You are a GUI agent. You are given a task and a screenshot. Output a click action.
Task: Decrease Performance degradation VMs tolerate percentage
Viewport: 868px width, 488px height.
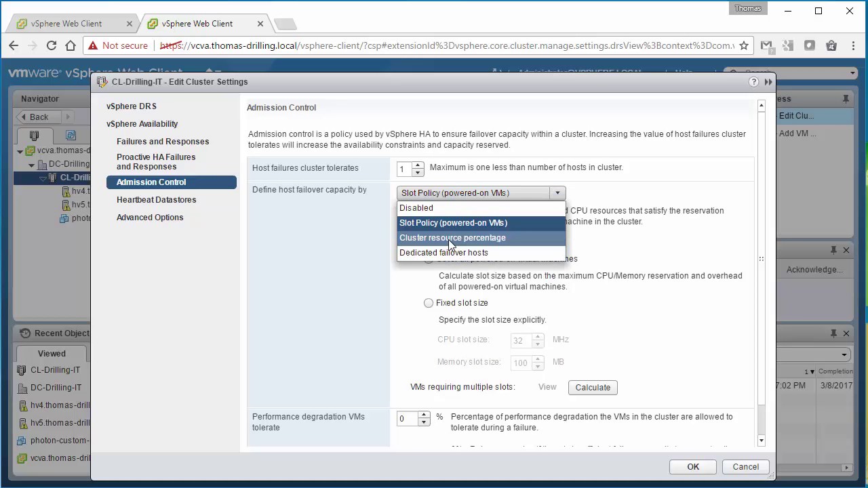(x=424, y=423)
